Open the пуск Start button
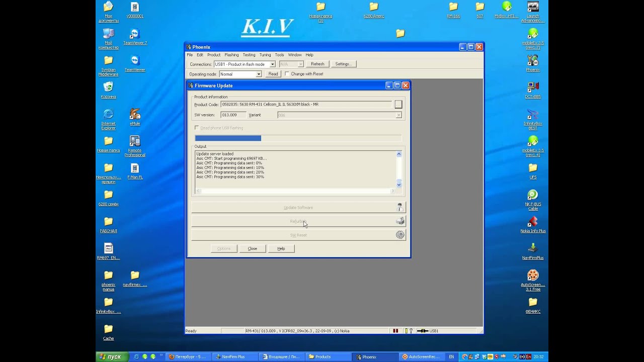Screen dimensions: 644x362 click(111, 357)
